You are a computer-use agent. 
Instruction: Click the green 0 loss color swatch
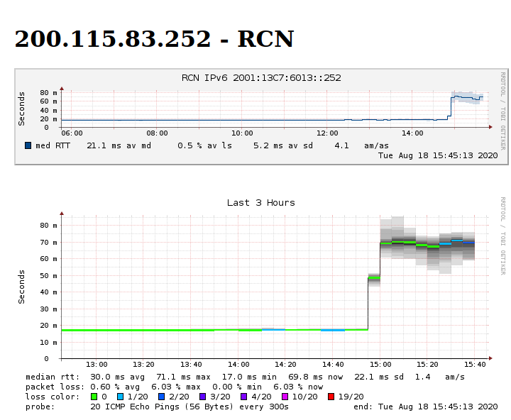pyautogui.click(x=94, y=397)
